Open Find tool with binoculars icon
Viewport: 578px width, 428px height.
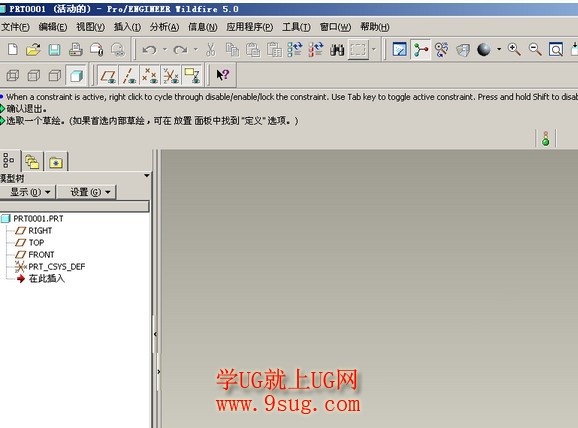tap(337, 49)
